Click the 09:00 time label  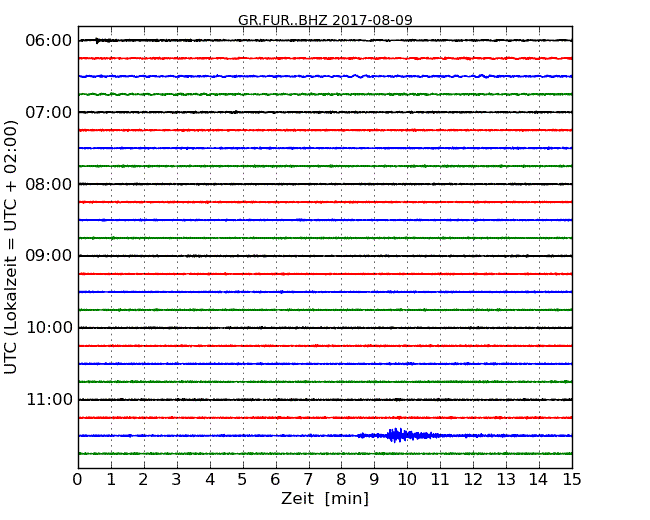49,256
